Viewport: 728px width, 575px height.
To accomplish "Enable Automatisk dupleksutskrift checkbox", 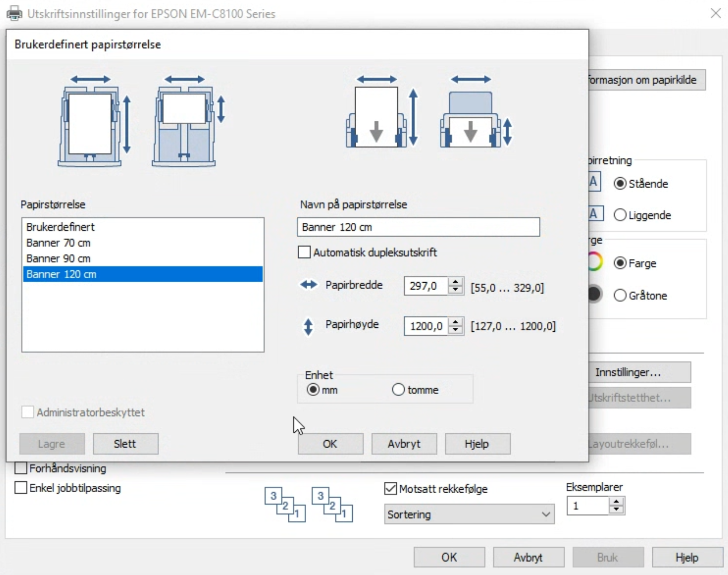I will (x=304, y=252).
